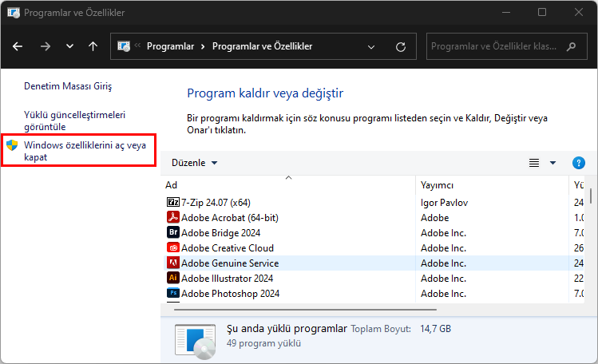Image resolution: width=598 pixels, height=364 pixels.
Task: Click the Programlar breadcrumb segment
Action: coord(171,46)
